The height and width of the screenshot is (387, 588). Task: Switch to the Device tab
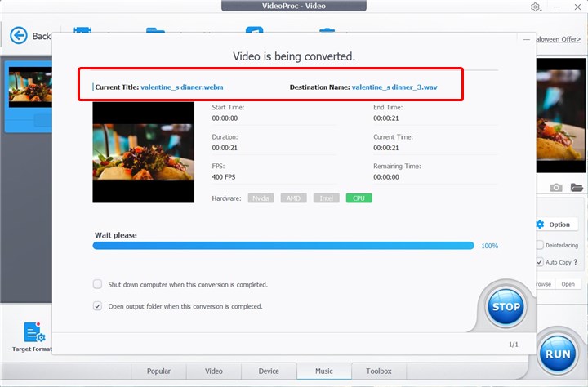(269, 371)
